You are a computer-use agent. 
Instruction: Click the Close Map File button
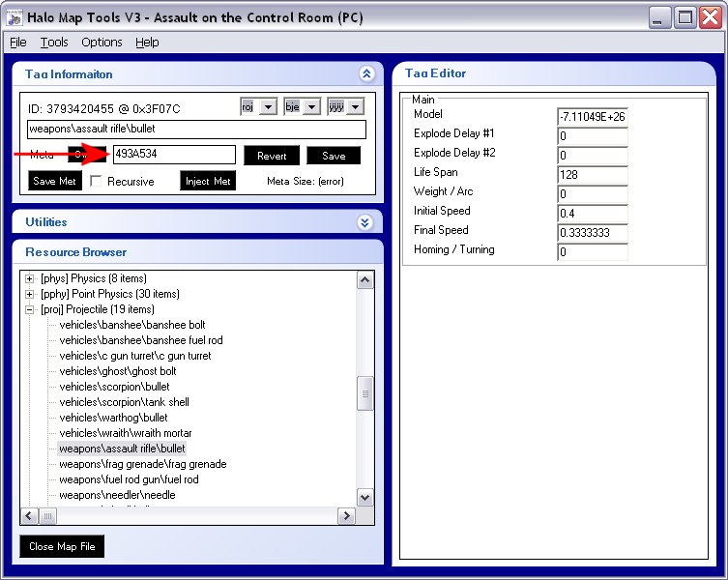62,546
